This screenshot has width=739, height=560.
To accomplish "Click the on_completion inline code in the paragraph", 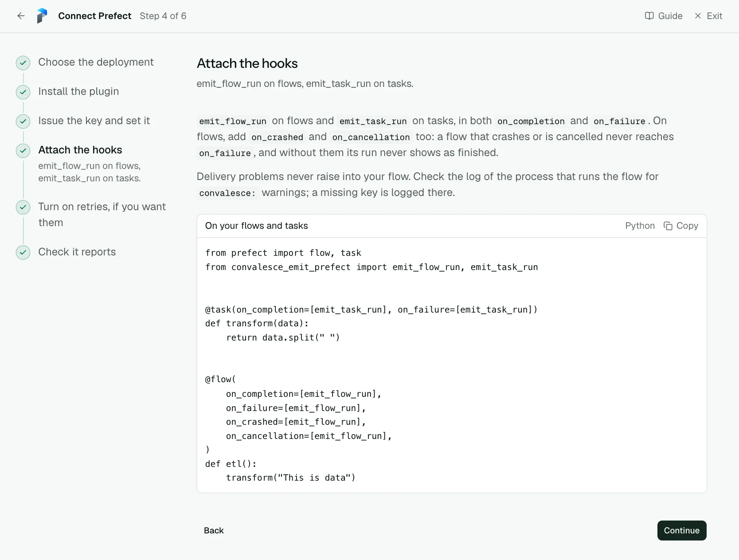I will click(531, 121).
